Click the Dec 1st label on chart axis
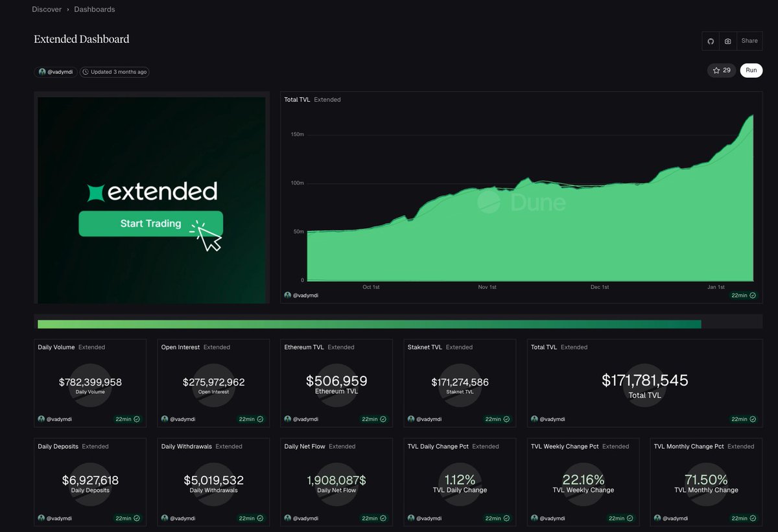The image size is (778, 532). click(600, 287)
